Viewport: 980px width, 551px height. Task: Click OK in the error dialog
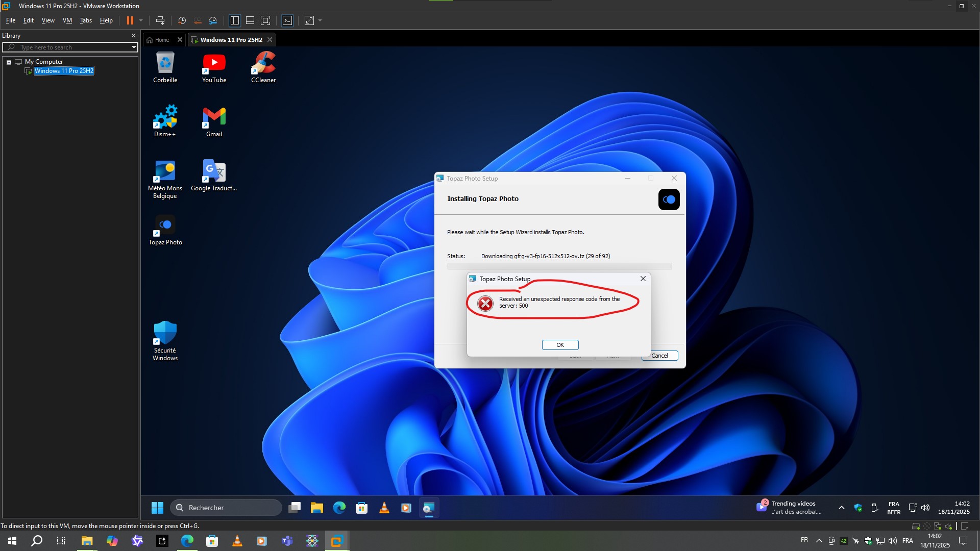[560, 345]
